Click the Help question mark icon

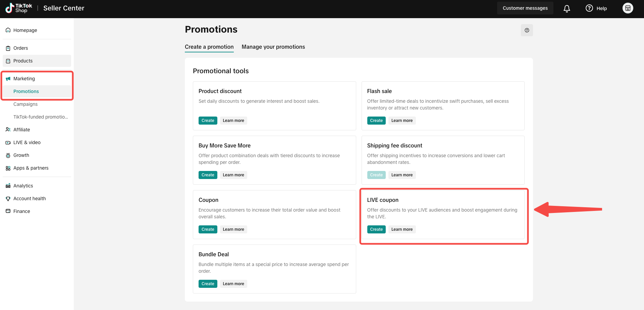tap(589, 8)
